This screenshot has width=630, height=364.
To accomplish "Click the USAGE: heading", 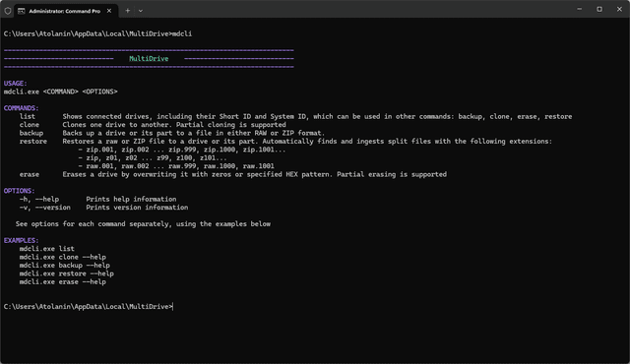I will coord(16,83).
